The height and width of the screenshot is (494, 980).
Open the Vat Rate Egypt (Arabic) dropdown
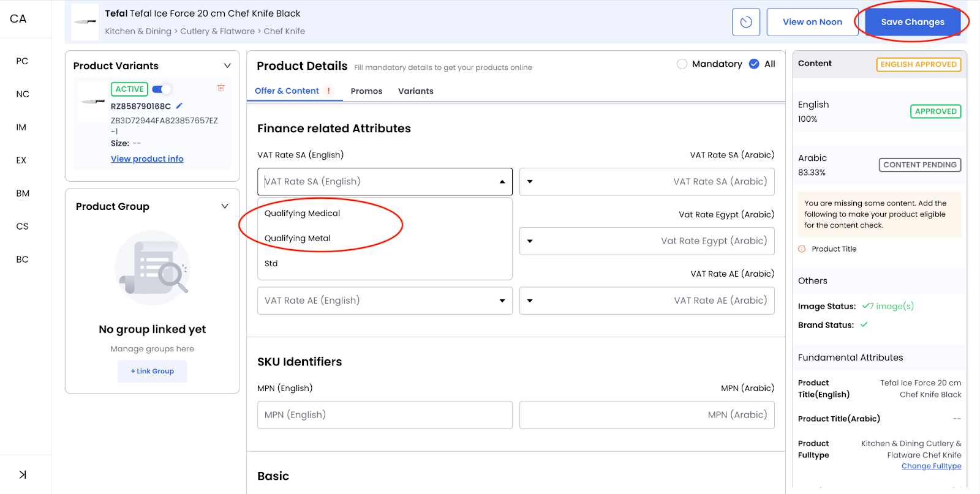(647, 241)
